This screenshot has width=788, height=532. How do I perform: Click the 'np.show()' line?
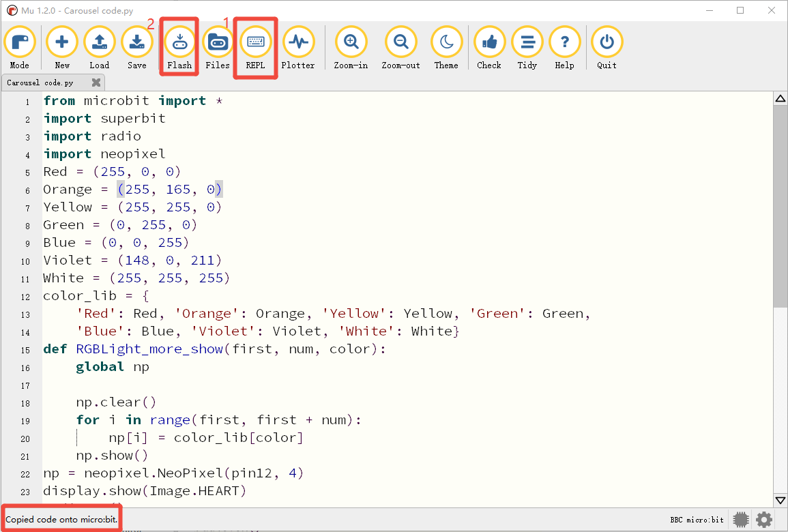click(x=112, y=456)
